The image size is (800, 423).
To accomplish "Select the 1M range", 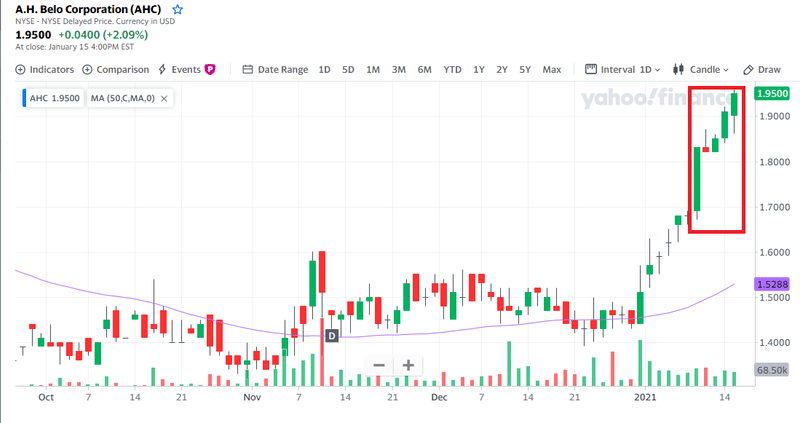I will [x=373, y=69].
